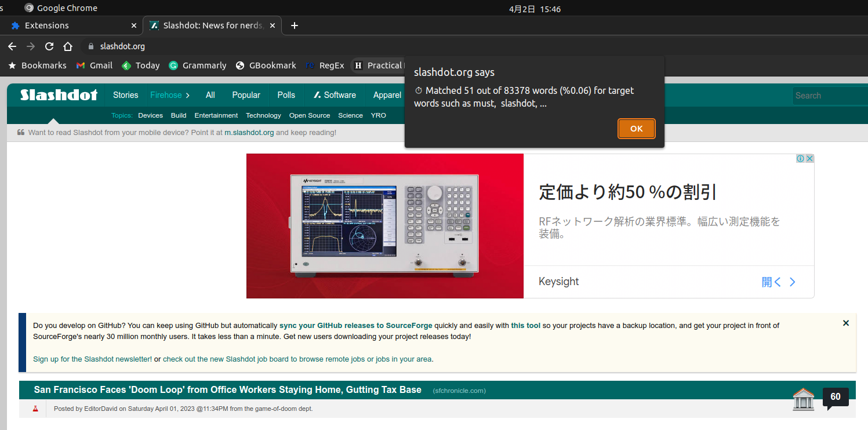Reload the page with the refresh icon
868x430 pixels.
pos(49,46)
